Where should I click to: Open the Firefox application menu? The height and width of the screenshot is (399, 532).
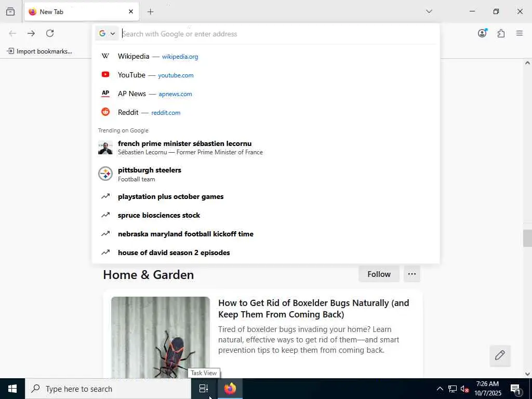click(x=520, y=33)
